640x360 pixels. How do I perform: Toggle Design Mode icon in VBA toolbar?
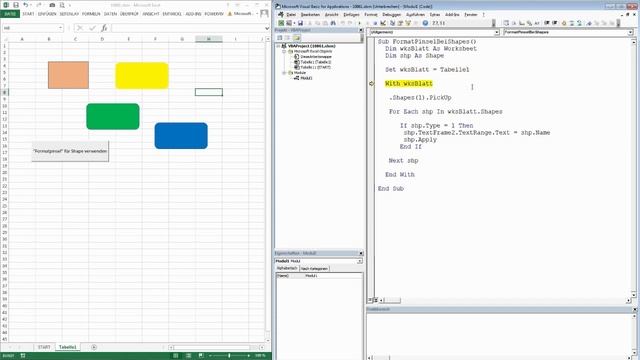click(383, 23)
